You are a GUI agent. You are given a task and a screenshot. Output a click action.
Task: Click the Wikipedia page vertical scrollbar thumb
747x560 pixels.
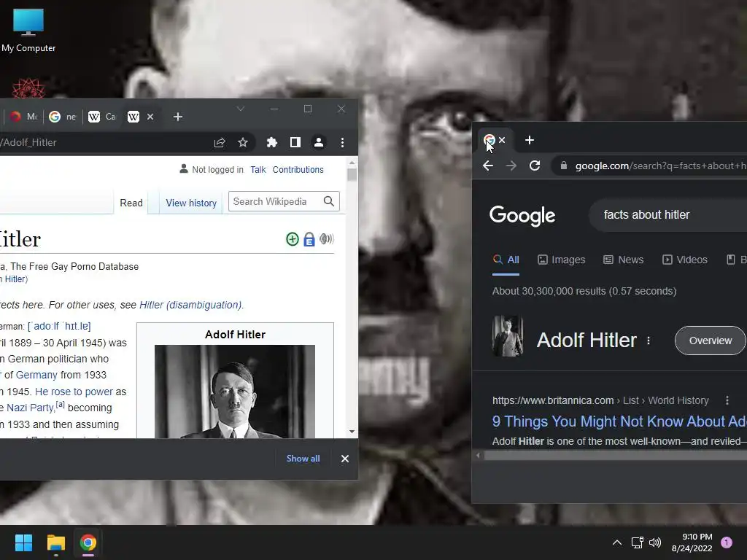(x=352, y=175)
